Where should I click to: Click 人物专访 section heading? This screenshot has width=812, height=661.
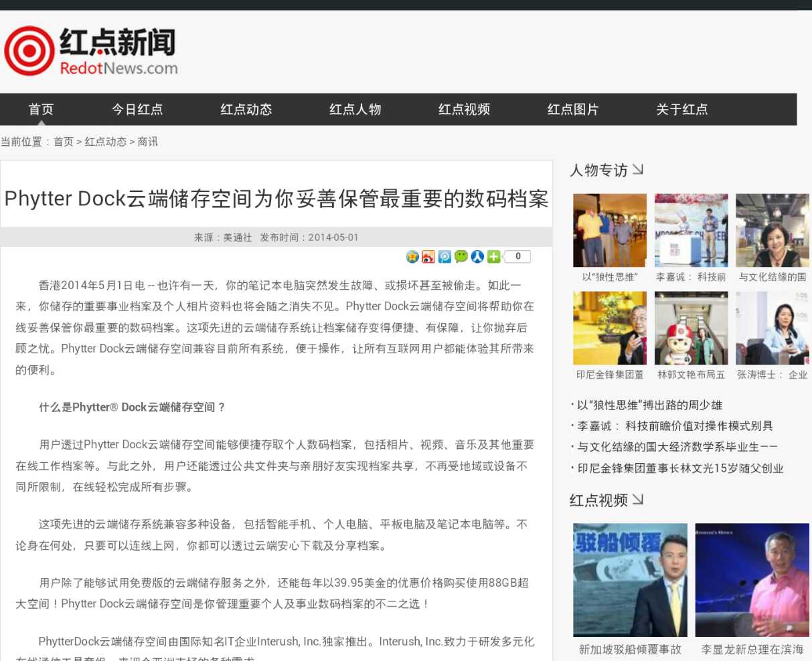[598, 170]
